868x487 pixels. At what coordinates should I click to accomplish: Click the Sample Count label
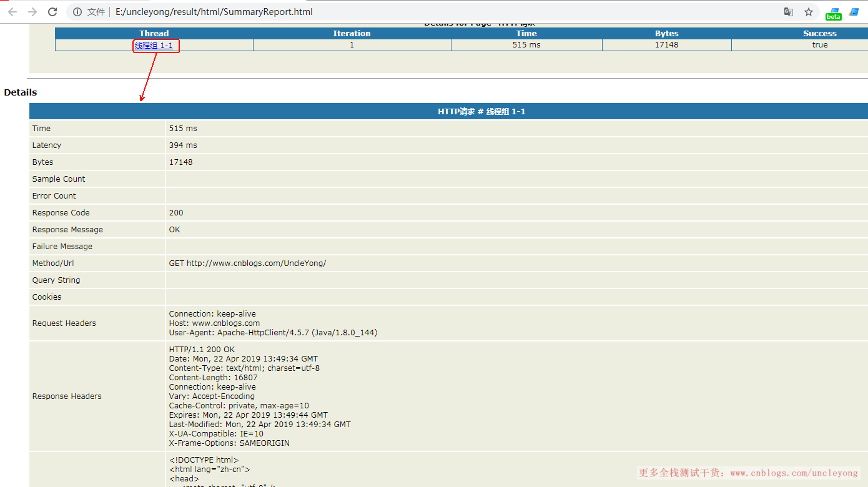pyautogui.click(x=59, y=179)
